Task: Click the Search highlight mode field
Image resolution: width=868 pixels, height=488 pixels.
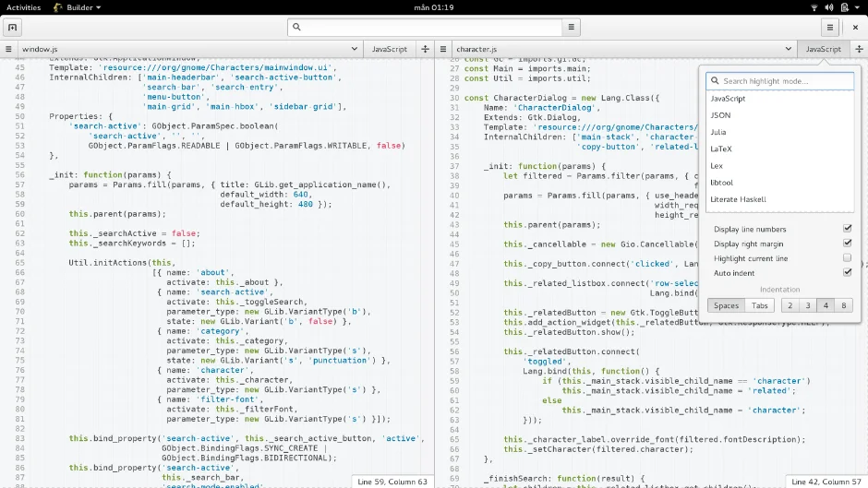Action: click(780, 81)
